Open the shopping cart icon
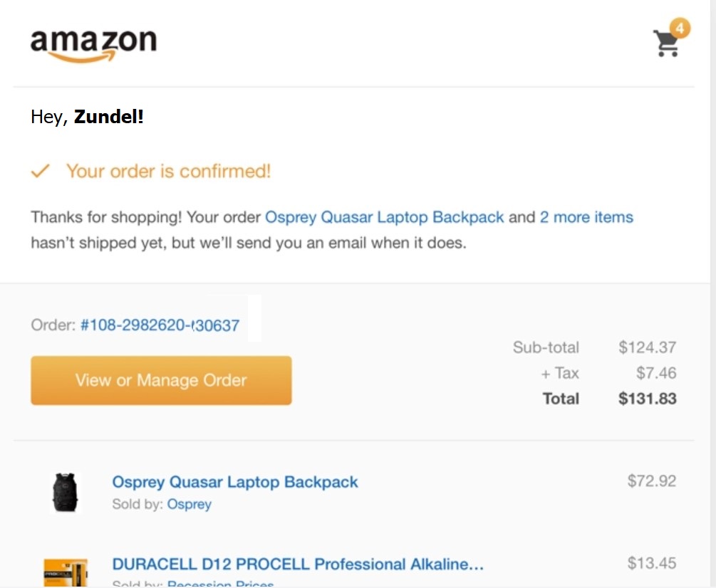Viewport: 716px width, 588px height. (667, 43)
